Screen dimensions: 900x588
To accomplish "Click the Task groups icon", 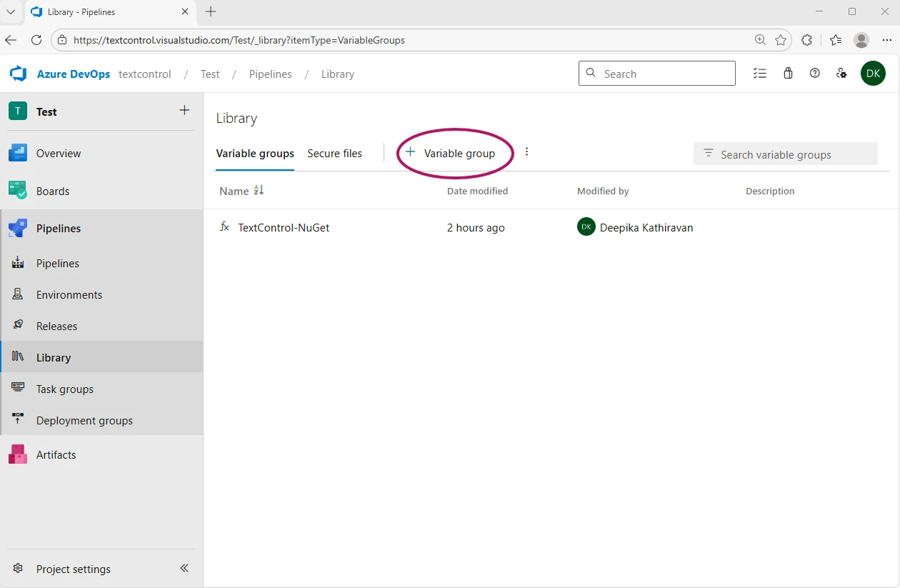I will pyautogui.click(x=17, y=389).
